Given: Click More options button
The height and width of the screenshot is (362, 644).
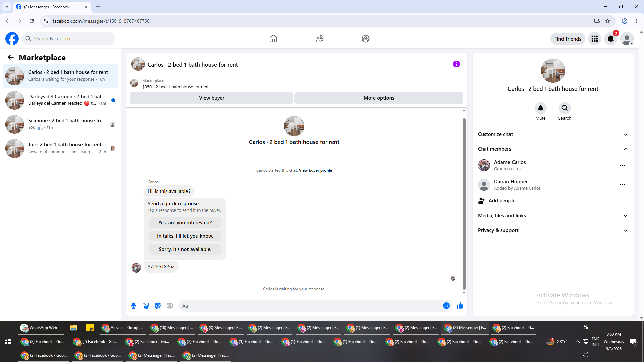Looking at the screenshot, I should pos(379,98).
